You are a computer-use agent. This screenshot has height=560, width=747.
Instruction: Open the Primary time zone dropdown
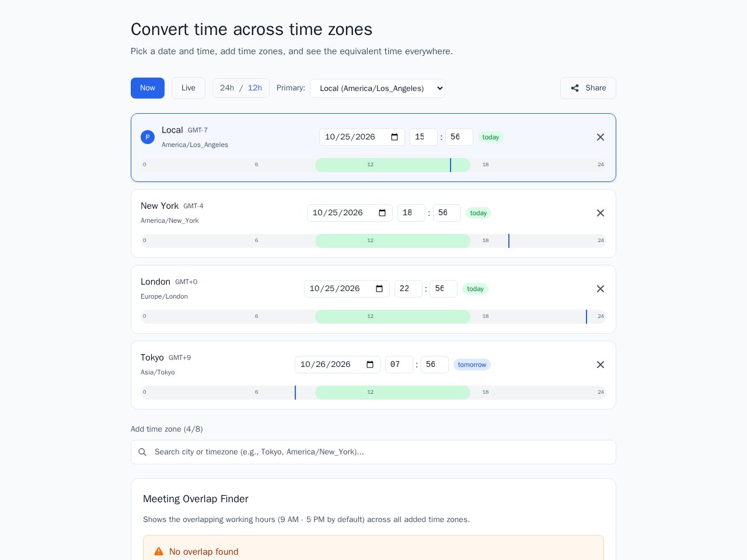coord(378,88)
